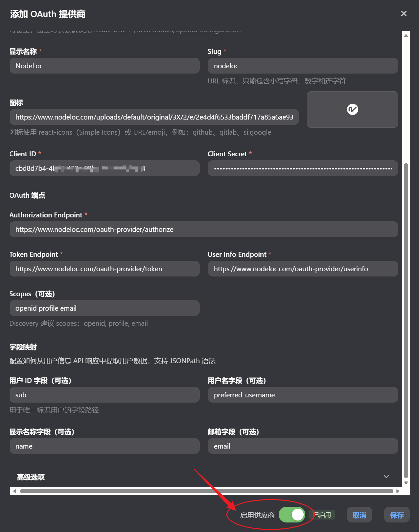Click the Save button
This screenshot has height=532, width=419.
(x=397, y=515)
